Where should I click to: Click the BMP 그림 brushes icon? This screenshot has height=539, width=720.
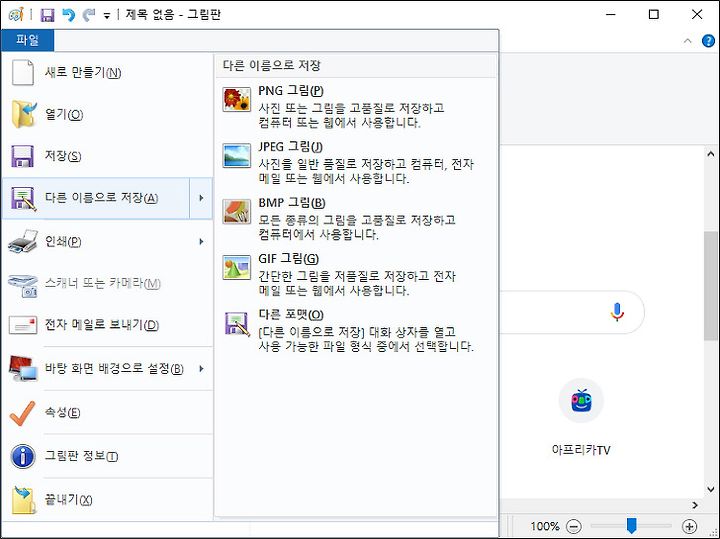click(236, 211)
